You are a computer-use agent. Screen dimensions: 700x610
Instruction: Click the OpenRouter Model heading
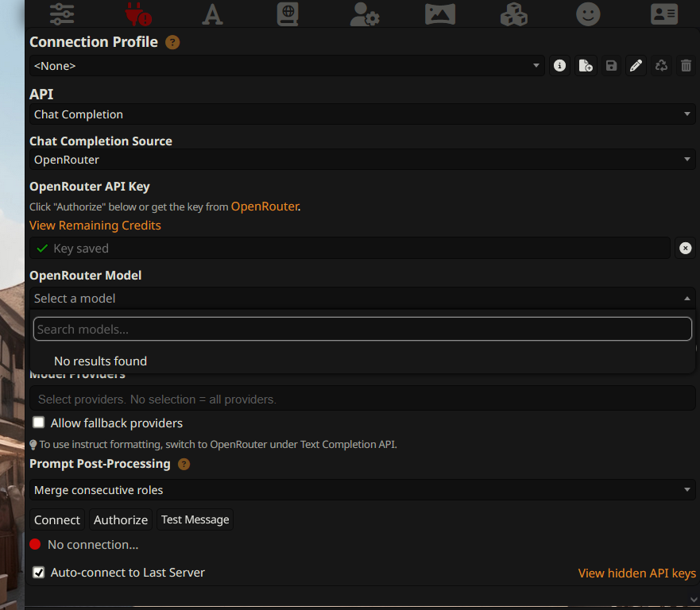(x=85, y=276)
